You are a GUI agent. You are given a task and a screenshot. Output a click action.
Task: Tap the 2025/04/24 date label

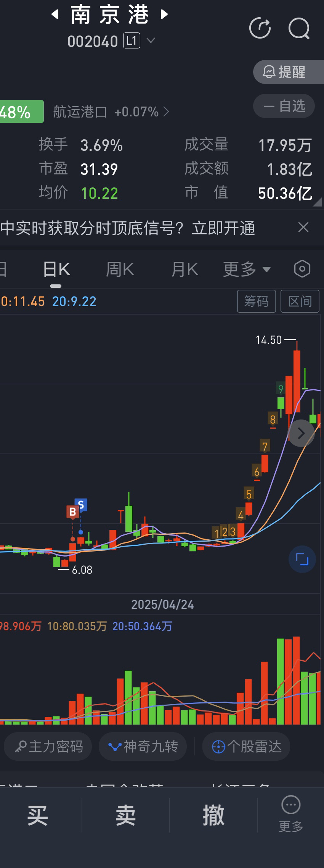162,605
